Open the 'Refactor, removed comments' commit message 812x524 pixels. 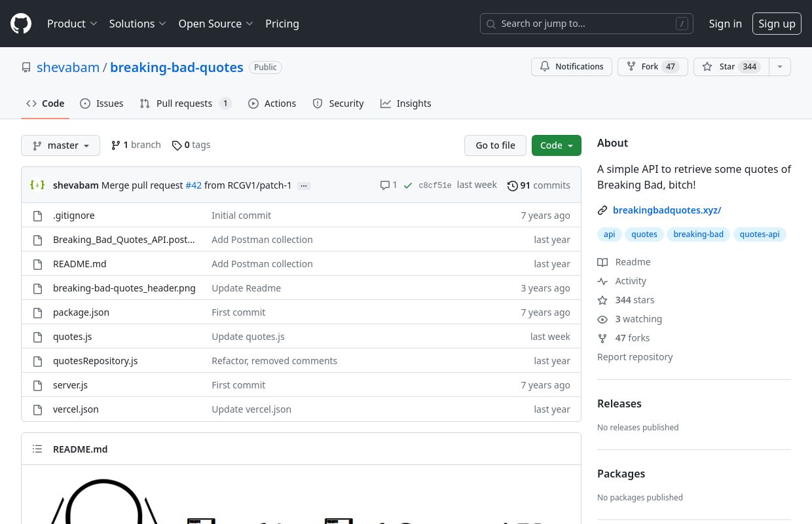tap(274, 361)
